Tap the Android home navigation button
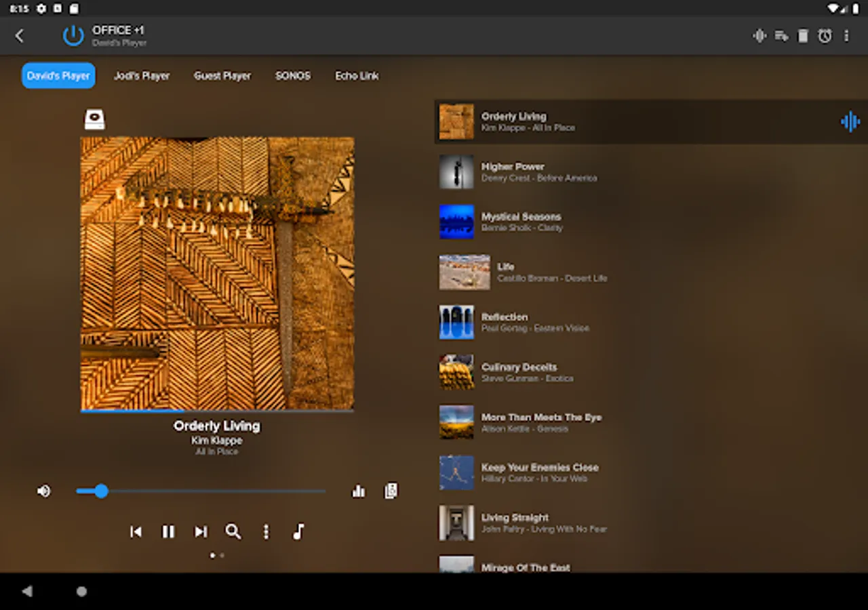The image size is (868, 610). (81, 592)
